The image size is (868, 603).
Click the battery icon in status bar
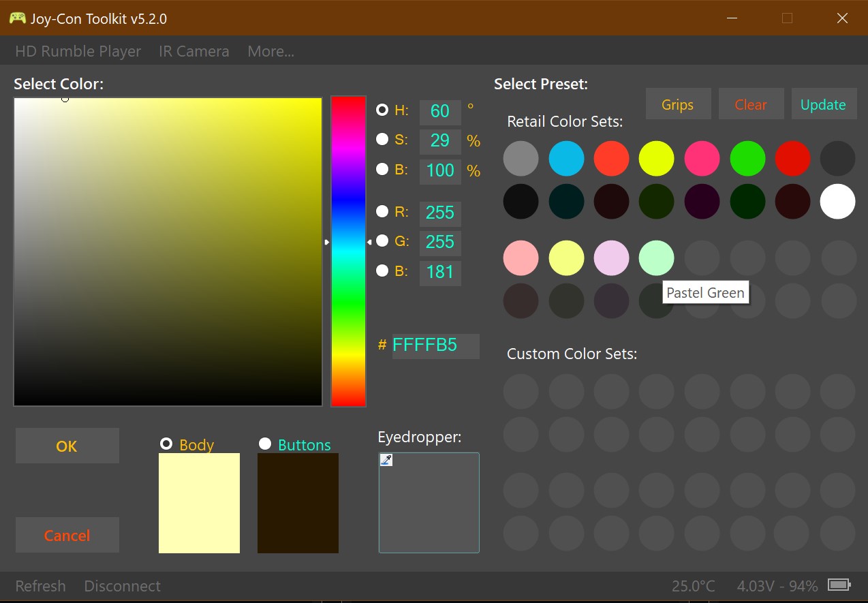839,585
